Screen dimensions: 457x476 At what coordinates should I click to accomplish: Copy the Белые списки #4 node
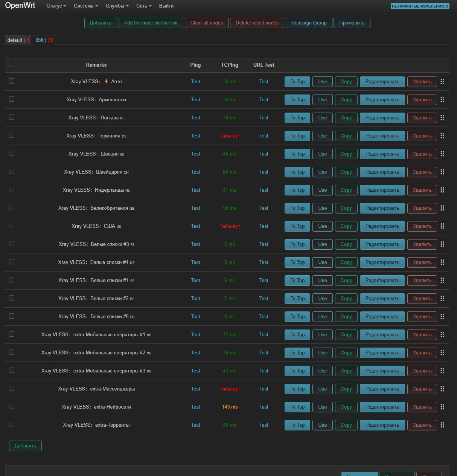pyautogui.click(x=346, y=262)
